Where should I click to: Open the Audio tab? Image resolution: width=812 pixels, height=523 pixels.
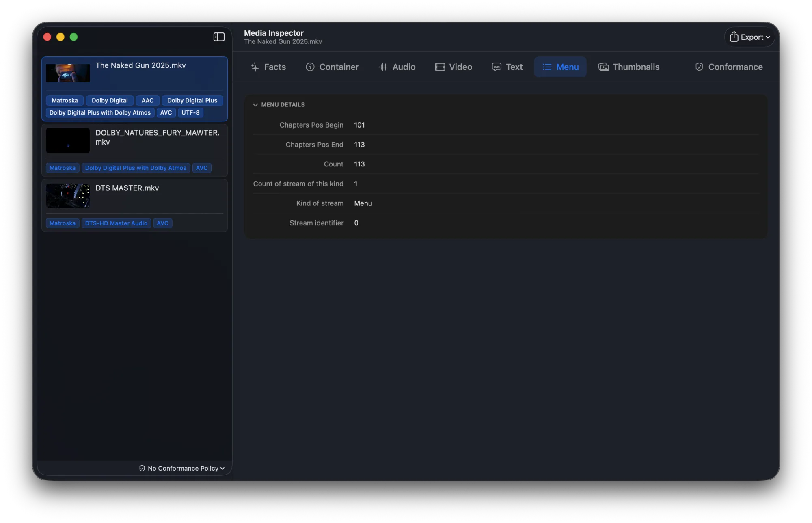pos(397,67)
